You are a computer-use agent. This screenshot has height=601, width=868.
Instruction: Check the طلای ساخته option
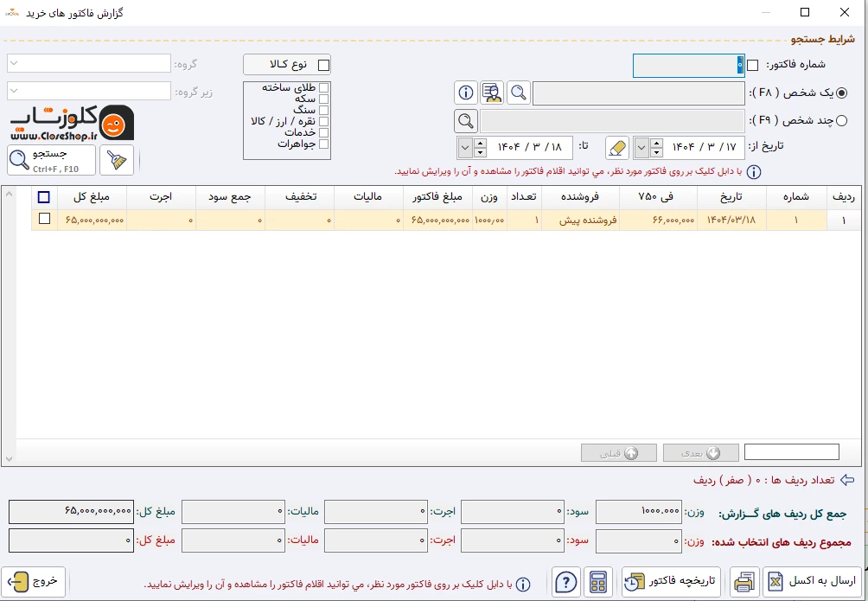coord(324,87)
